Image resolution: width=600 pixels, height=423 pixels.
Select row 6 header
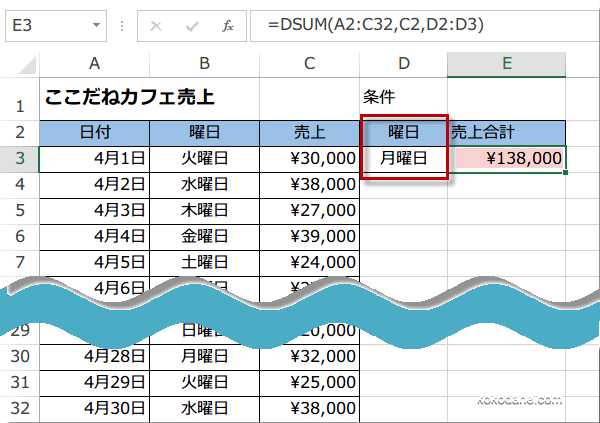coord(20,237)
